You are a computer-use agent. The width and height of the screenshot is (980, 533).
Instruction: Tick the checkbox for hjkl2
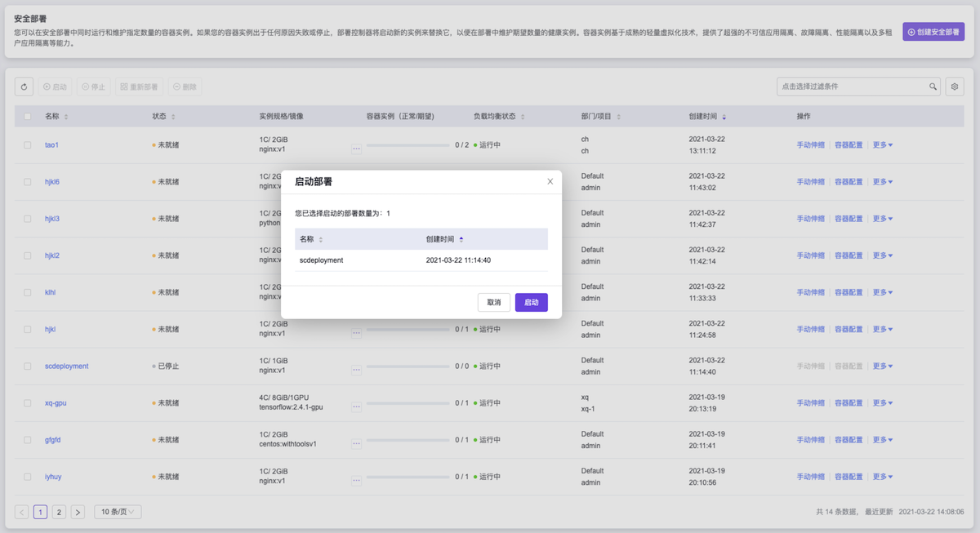click(27, 255)
